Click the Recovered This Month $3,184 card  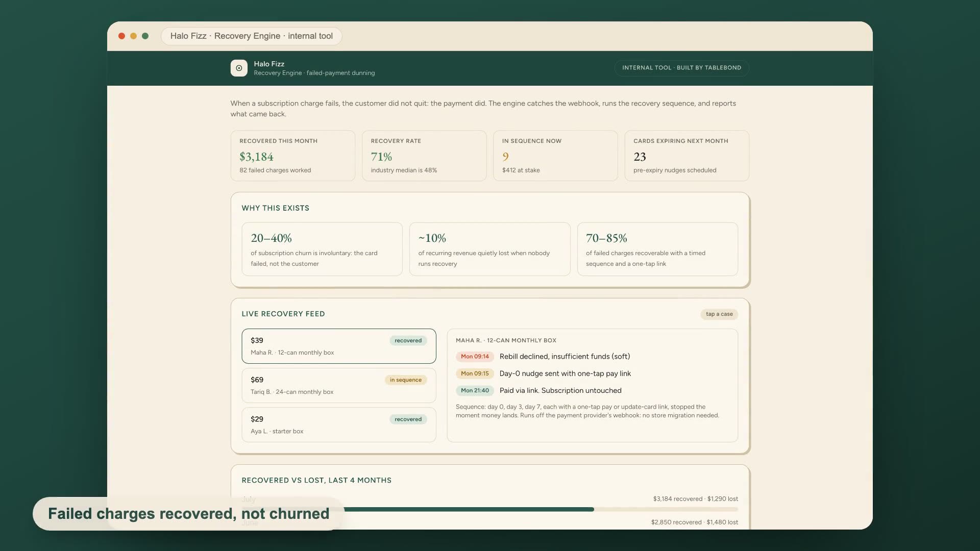click(293, 156)
